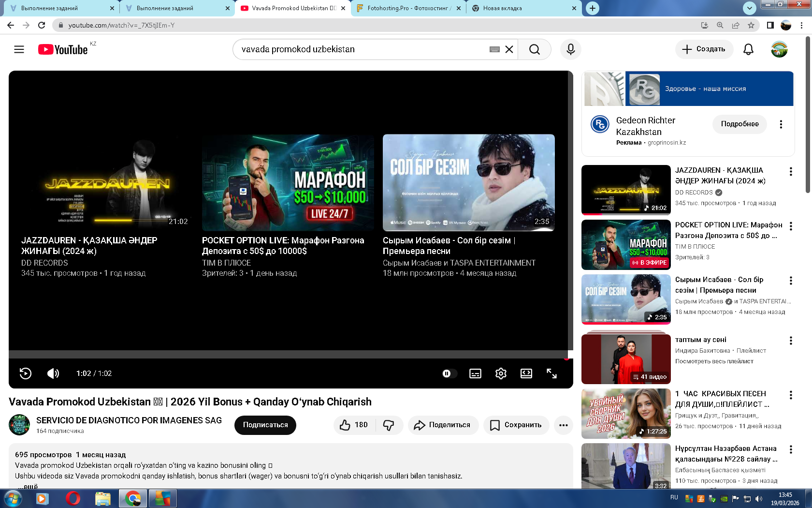Open the YouTube hamburger guide menu
Screen dimensions: 812x508
pyautogui.click(x=19, y=49)
